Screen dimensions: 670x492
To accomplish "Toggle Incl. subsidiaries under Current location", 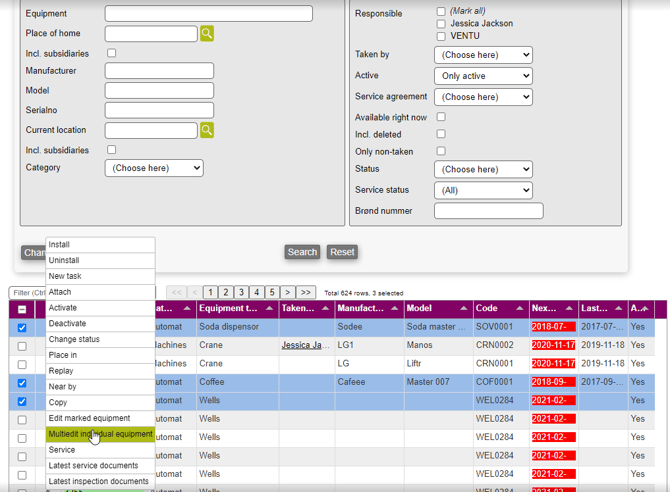I will (x=112, y=150).
